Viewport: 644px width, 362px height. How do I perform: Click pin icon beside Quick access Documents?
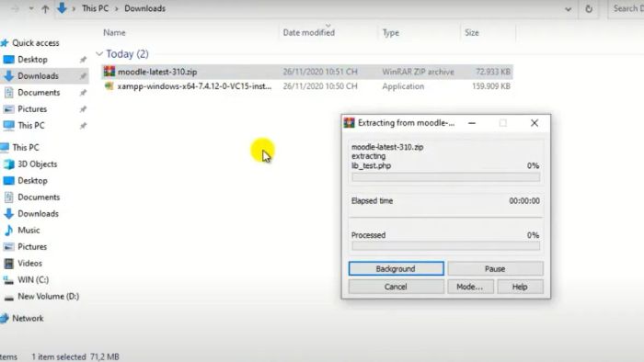[x=83, y=93]
